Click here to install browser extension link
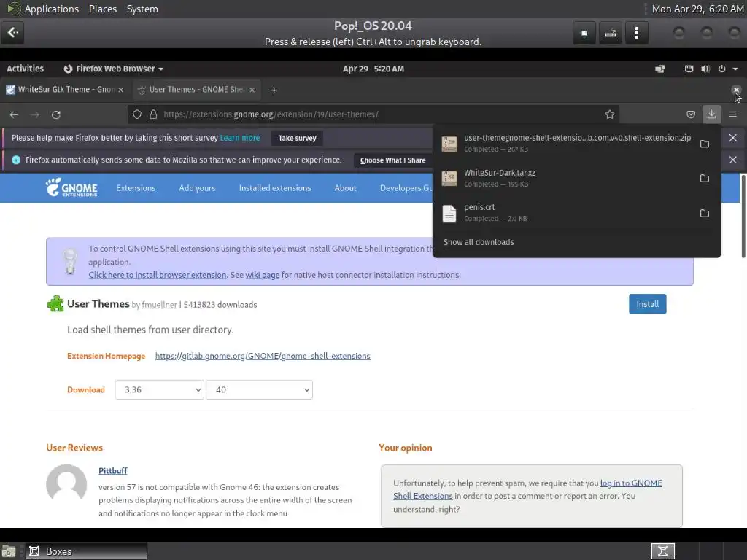Image resolution: width=747 pixels, height=560 pixels. [x=158, y=275]
